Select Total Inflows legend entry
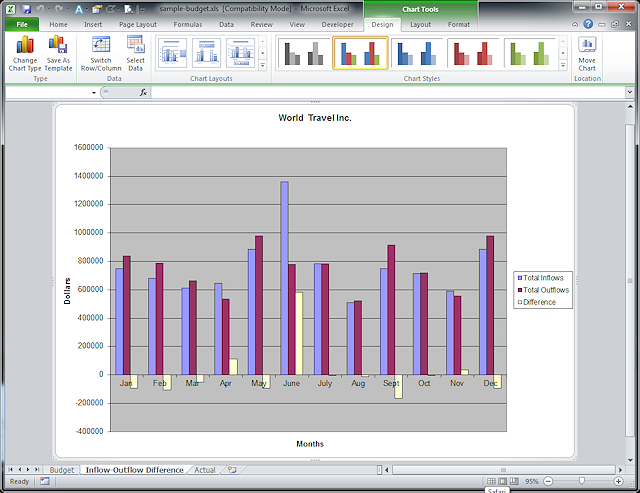The height and width of the screenshot is (493, 640). click(x=540, y=278)
